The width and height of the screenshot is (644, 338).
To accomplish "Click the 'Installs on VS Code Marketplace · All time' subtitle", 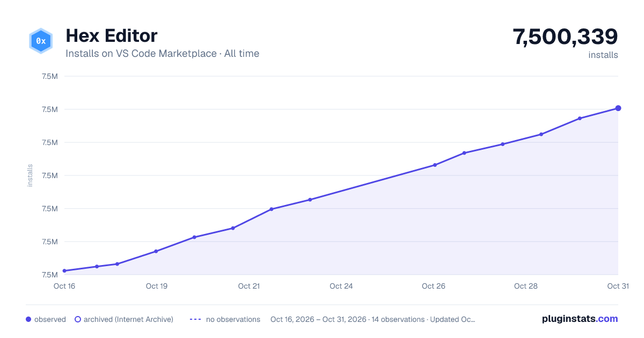I will click(x=162, y=54).
